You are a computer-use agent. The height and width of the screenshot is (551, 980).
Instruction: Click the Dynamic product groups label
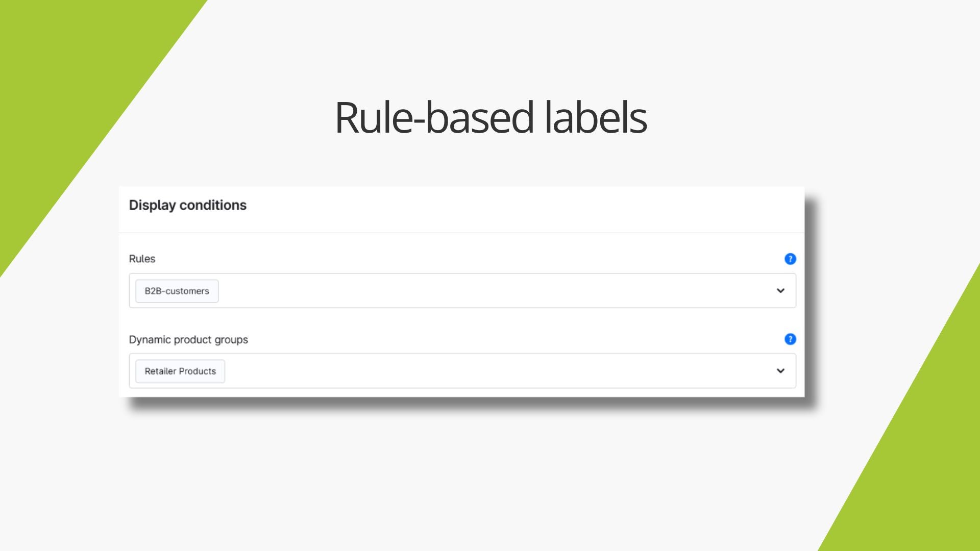point(188,340)
